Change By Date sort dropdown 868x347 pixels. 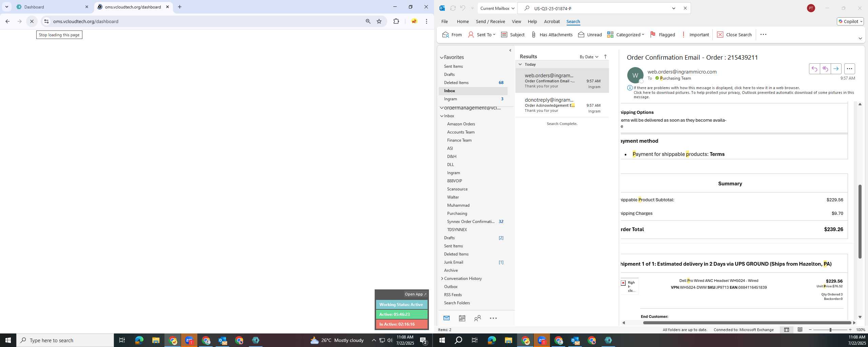(589, 57)
